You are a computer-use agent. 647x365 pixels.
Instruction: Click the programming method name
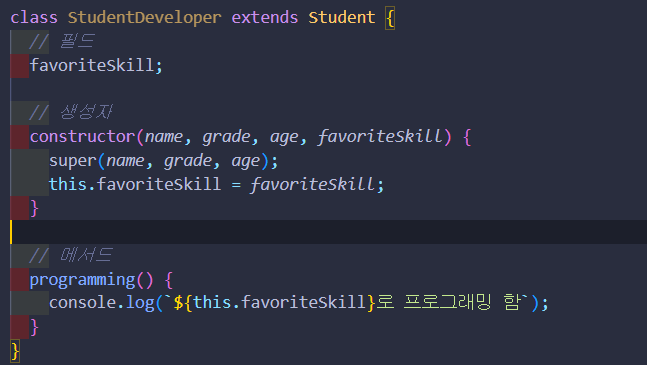(83, 280)
